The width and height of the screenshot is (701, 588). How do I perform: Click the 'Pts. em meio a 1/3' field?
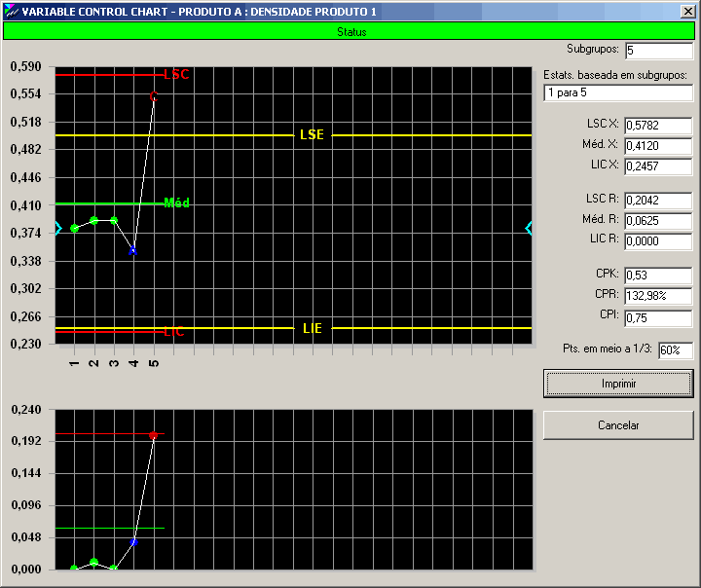point(675,350)
